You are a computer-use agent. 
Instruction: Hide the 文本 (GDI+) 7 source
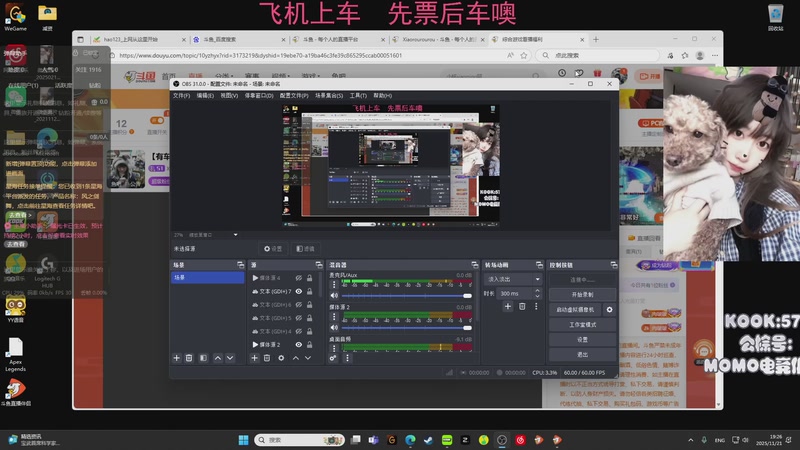coord(298,291)
